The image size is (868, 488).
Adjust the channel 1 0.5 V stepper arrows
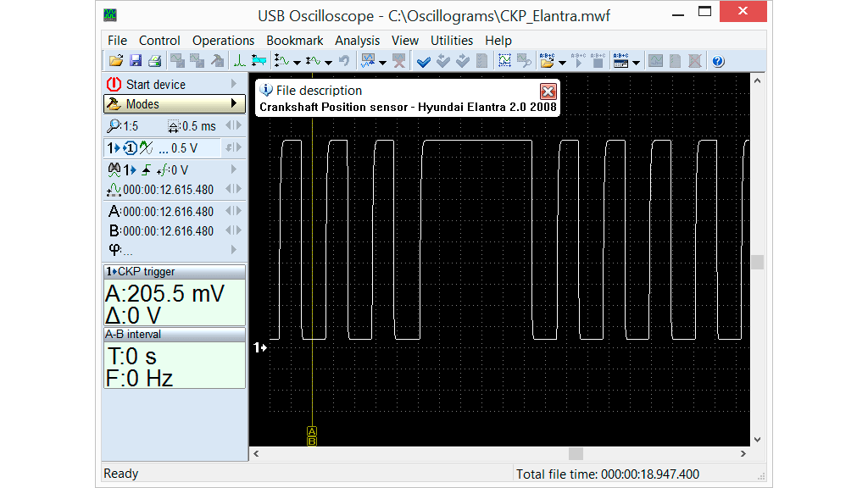[234, 147]
